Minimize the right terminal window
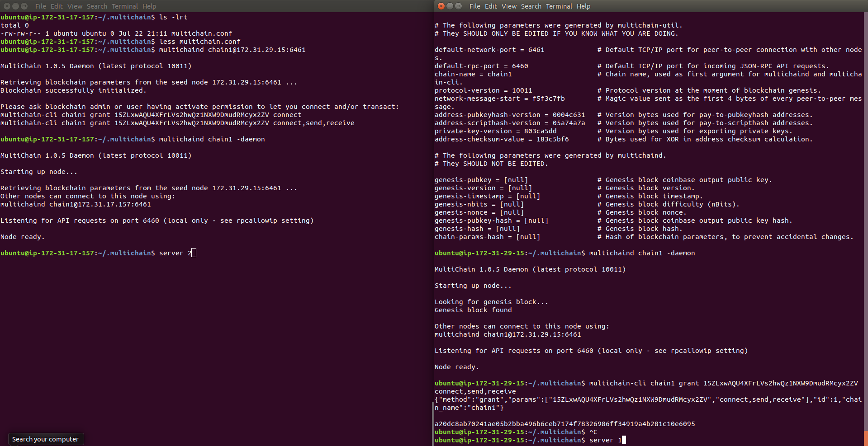 pyautogui.click(x=450, y=6)
